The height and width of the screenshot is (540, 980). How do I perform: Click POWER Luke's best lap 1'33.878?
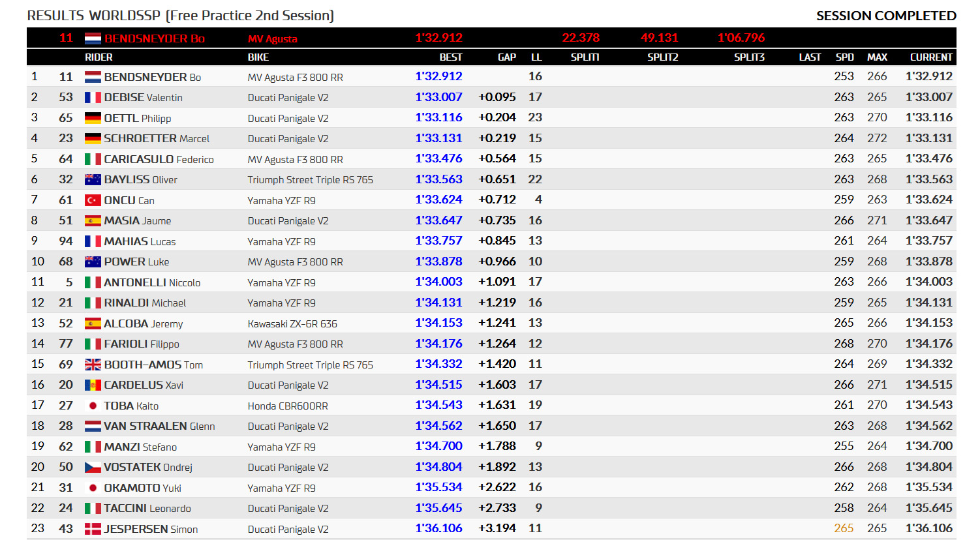pyautogui.click(x=438, y=262)
